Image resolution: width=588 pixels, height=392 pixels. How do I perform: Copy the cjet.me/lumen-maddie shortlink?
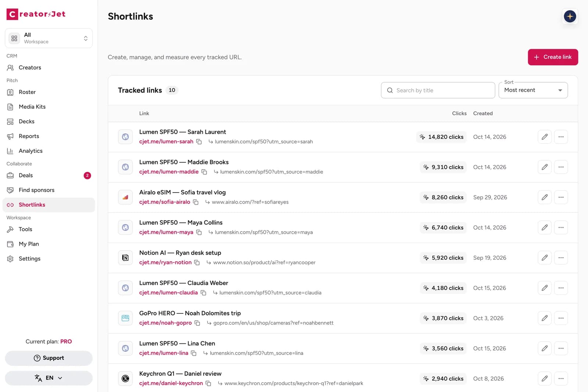tap(204, 172)
